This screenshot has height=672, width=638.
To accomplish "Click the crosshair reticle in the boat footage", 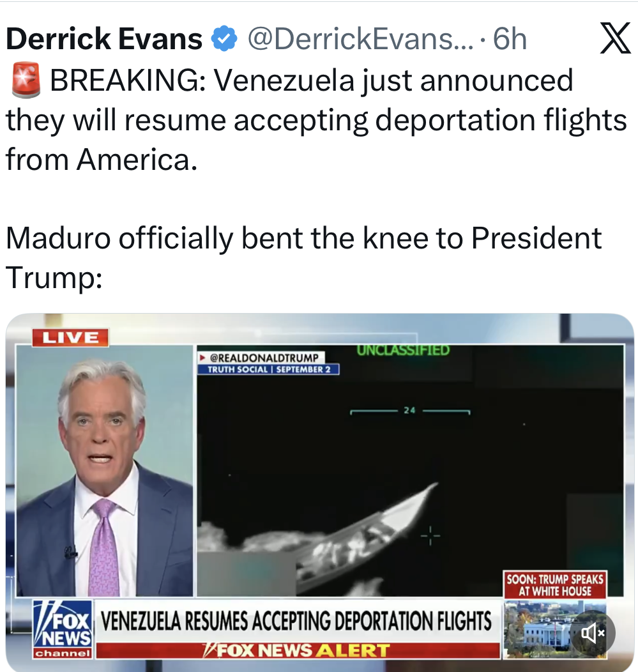I will point(430,536).
